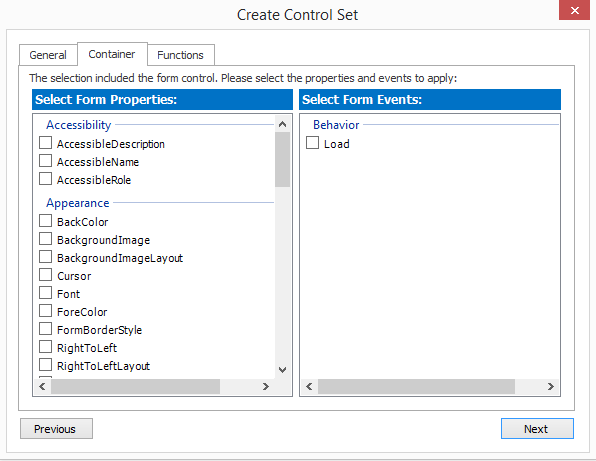Image resolution: width=596 pixels, height=461 pixels.
Task: Click the Next button
Action: [x=537, y=429]
